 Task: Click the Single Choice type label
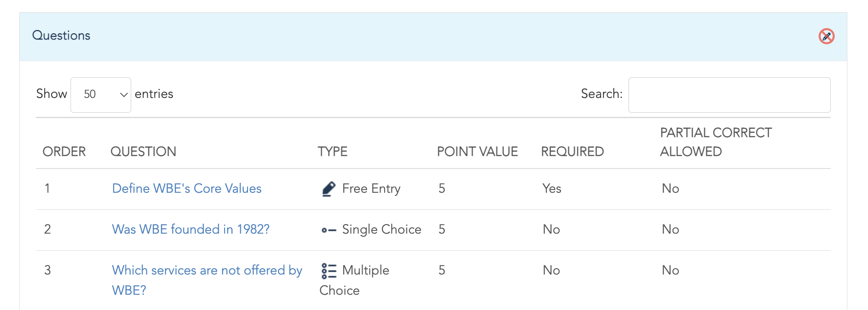coord(381,230)
